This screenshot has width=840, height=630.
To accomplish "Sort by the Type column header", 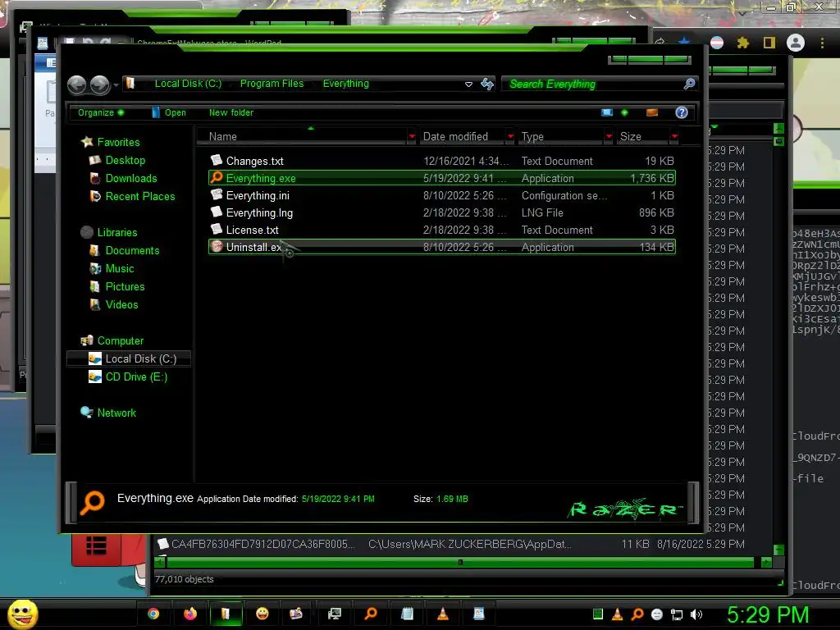I will 562,137.
